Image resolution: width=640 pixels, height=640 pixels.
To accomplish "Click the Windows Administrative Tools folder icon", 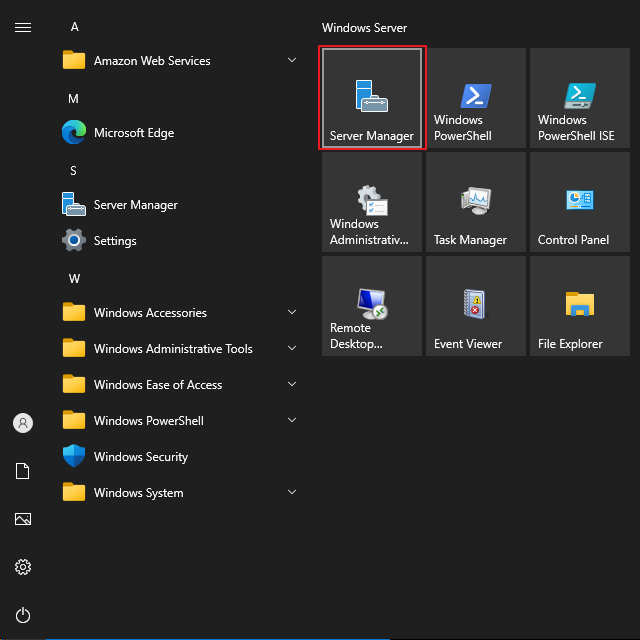I will (x=74, y=348).
